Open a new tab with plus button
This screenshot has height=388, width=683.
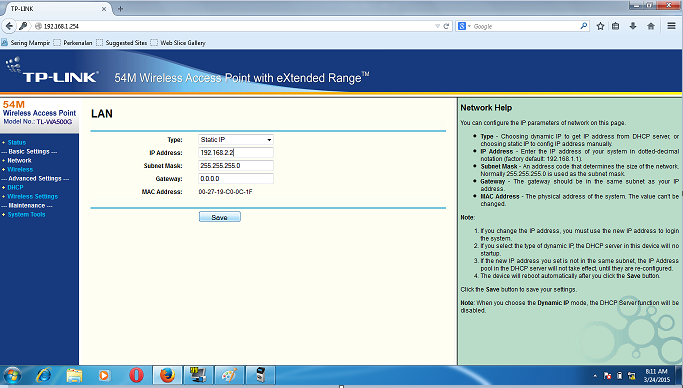click(x=120, y=9)
